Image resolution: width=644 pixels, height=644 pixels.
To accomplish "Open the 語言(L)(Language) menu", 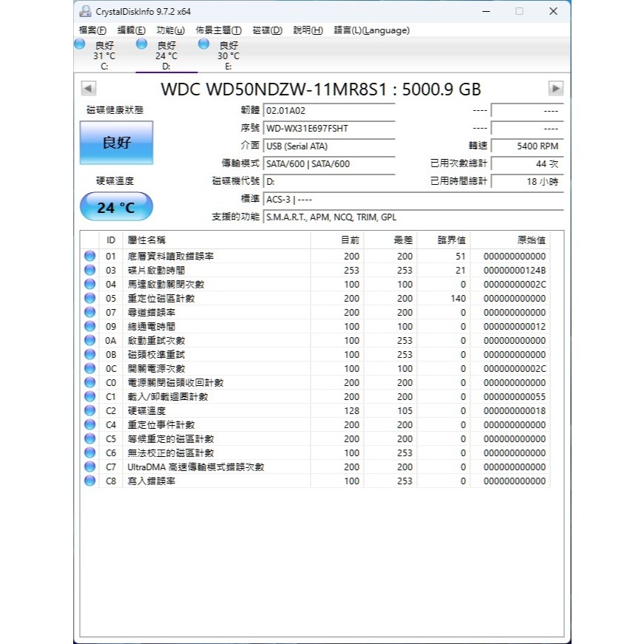I will coord(371,30).
